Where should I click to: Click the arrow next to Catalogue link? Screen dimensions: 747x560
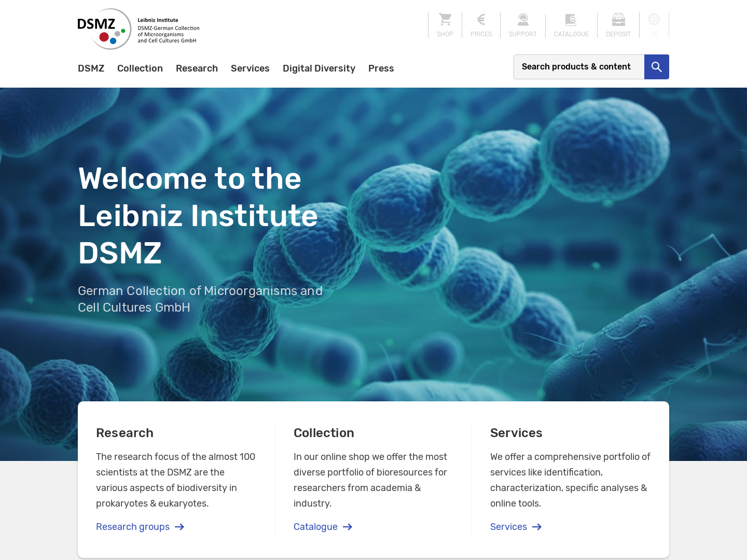tap(348, 527)
